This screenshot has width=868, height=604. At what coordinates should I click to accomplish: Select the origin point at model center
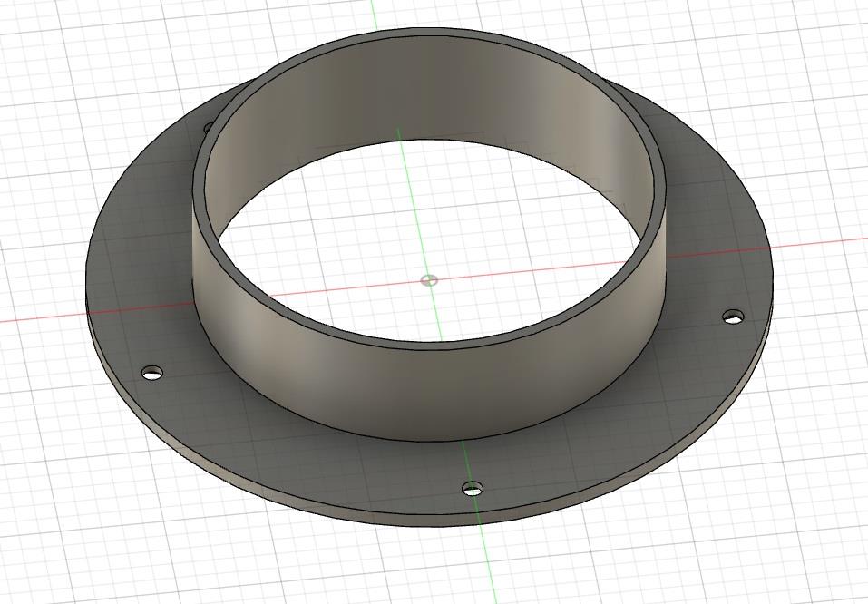click(429, 280)
